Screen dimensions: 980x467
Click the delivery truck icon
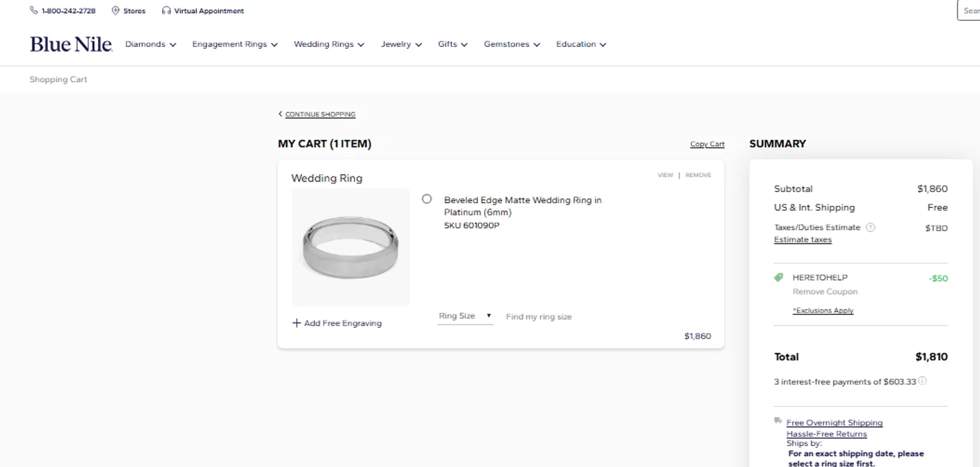(x=778, y=421)
